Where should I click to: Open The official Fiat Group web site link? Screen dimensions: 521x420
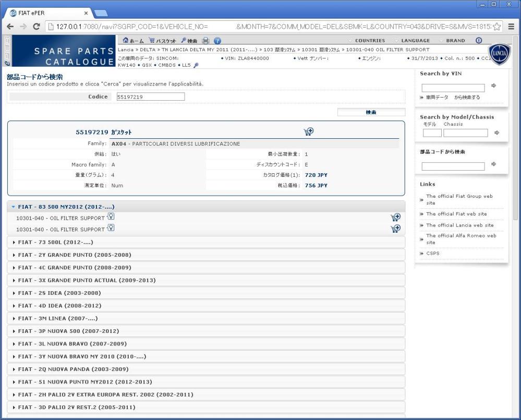pyautogui.click(x=459, y=199)
